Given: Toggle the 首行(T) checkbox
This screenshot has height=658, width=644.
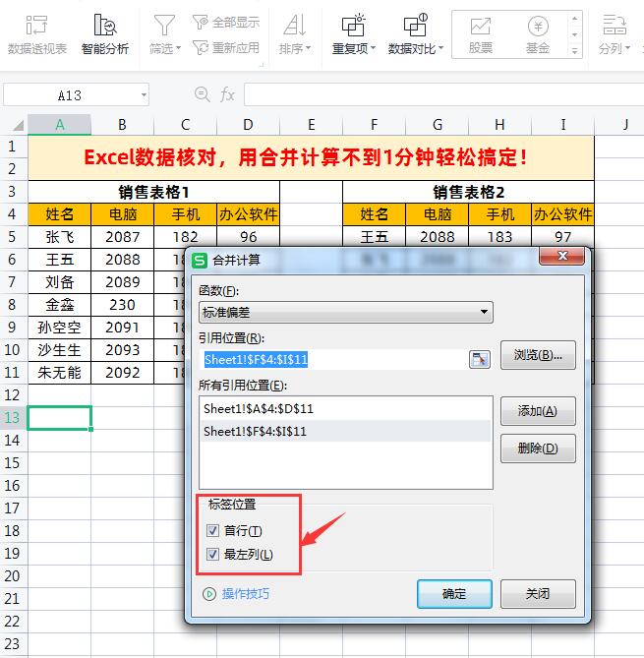Looking at the screenshot, I should 212,530.
